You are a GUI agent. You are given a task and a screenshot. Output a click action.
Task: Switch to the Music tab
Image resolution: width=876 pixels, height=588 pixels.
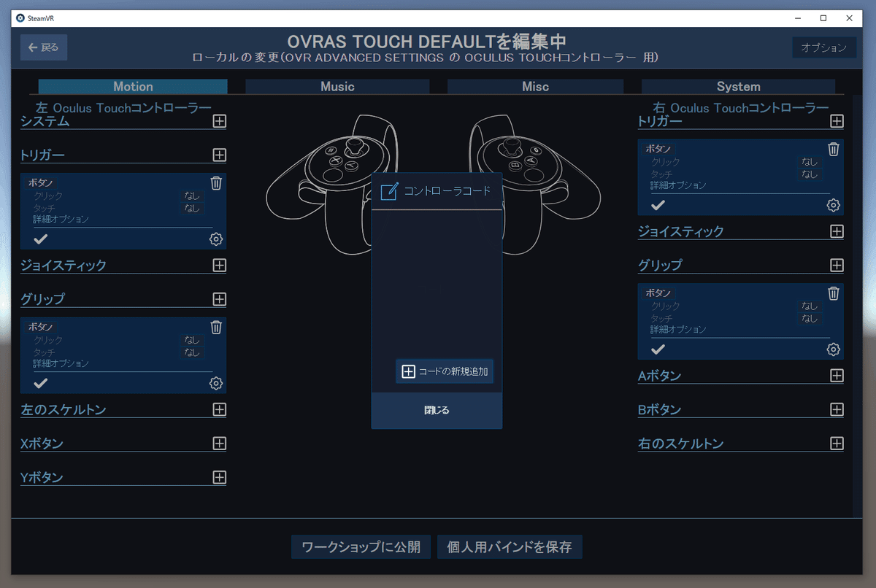337,86
